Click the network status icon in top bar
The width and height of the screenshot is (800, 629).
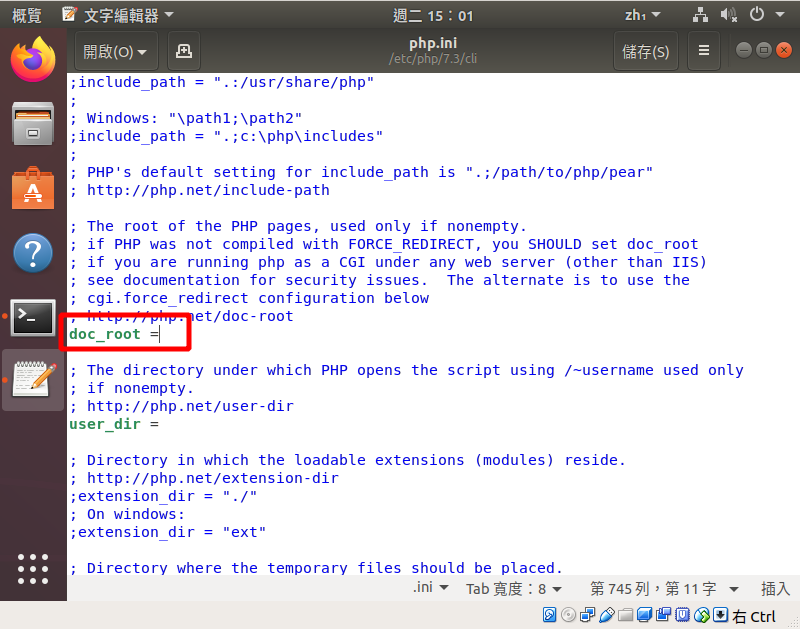click(x=700, y=15)
